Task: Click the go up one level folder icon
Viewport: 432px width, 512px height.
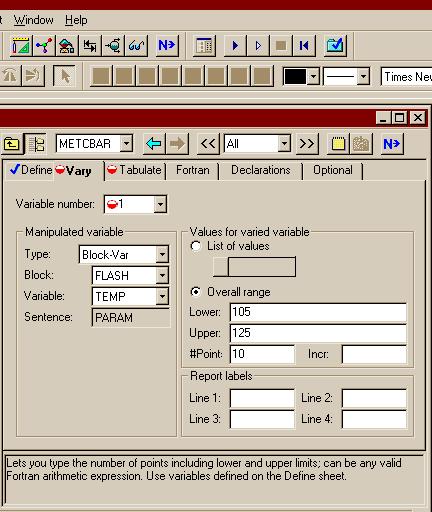Action: [x=12, y=144]
